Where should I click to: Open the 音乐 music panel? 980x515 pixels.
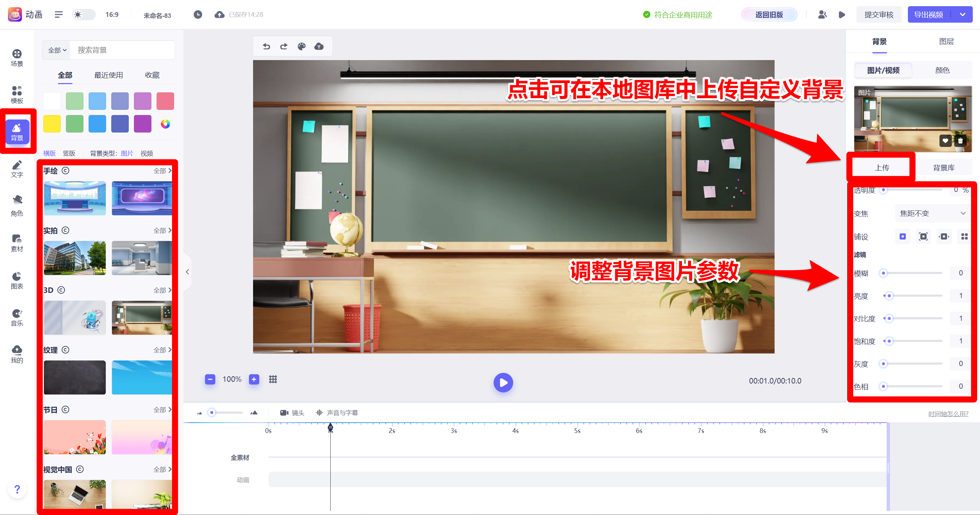pos(17,318)
